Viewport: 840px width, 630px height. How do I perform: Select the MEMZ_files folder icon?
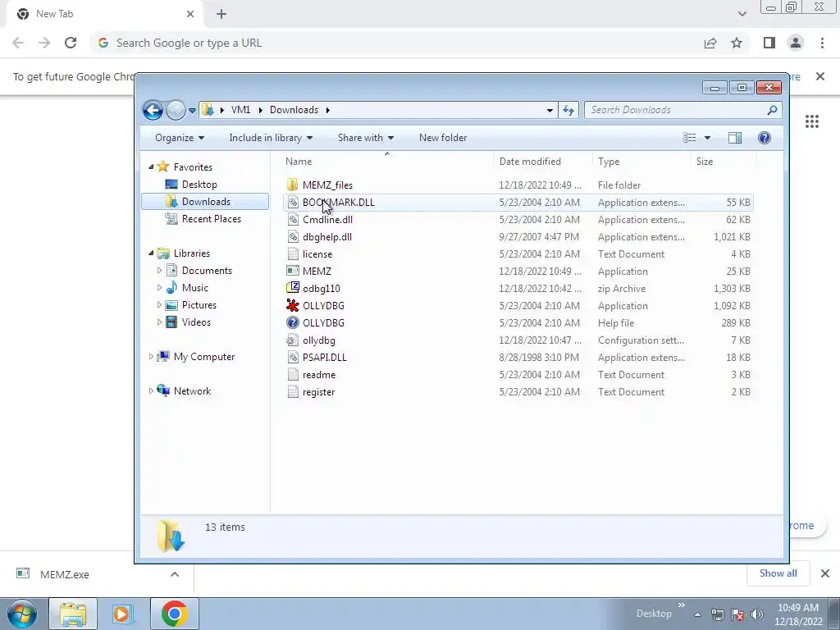point(293,185)
